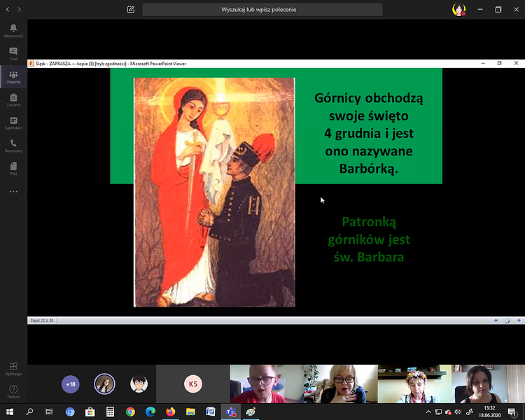Open slide menu icon in PowerPoint Viewer status bar
Image resolution: width=525 pixels, height=420 pixels.
507,321
